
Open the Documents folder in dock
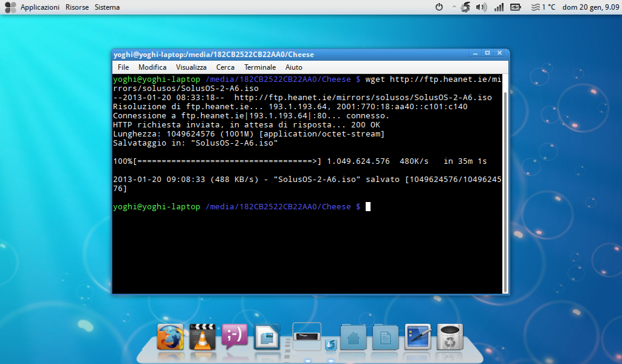385,337
